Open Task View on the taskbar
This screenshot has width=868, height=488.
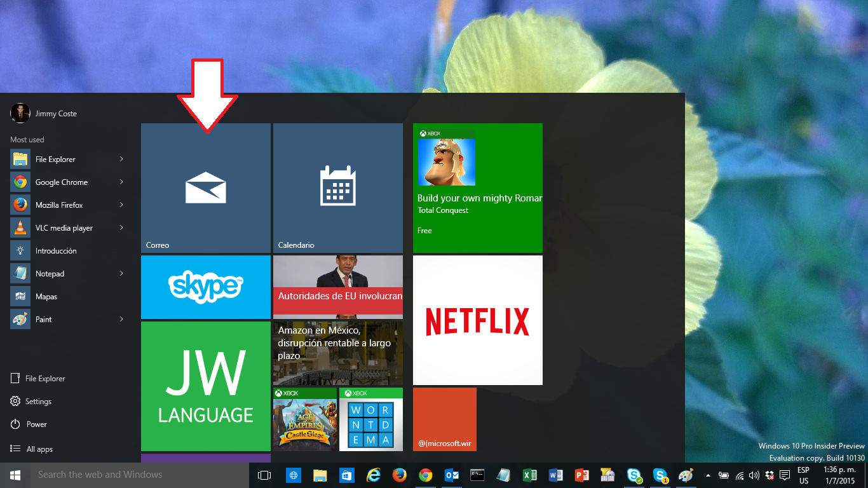[x=264, y=475]
